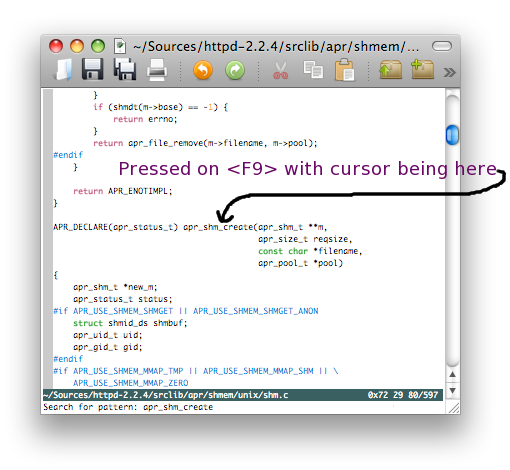Click the 'APR_DECLARE(apr_status_t)' text
The image size is (510, 470).
pos(115,227)
